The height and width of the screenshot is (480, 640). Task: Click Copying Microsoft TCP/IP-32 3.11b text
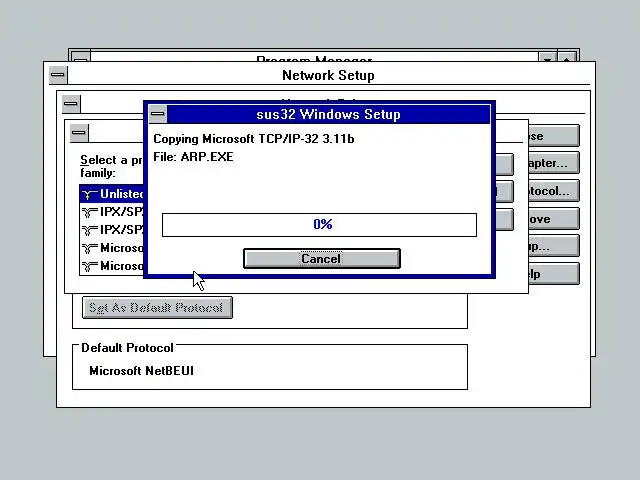click(x=253, y=139)
